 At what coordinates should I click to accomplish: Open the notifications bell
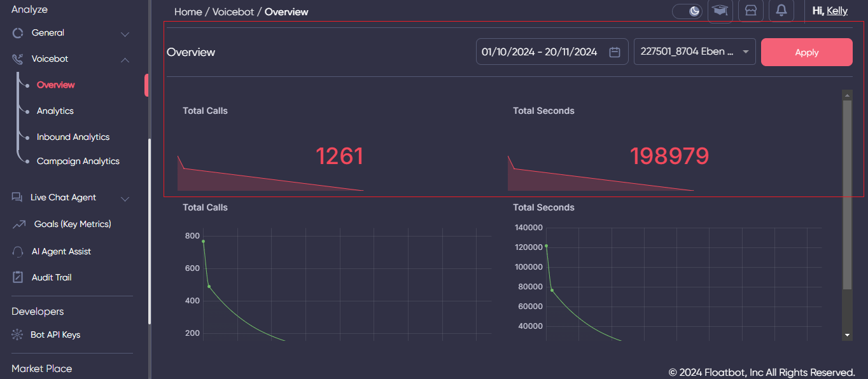[781, 10]
